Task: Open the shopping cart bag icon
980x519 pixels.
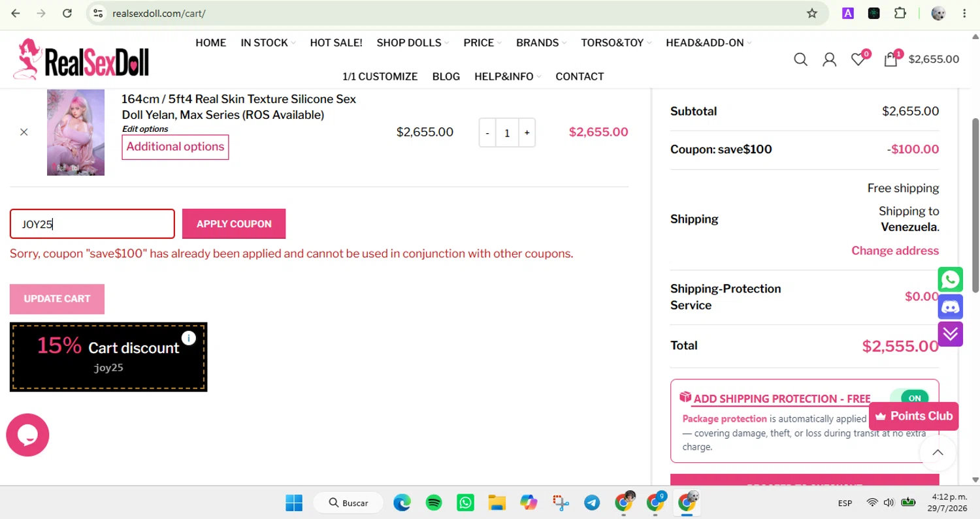Action: pyautogui.click(x=890, y=59)
